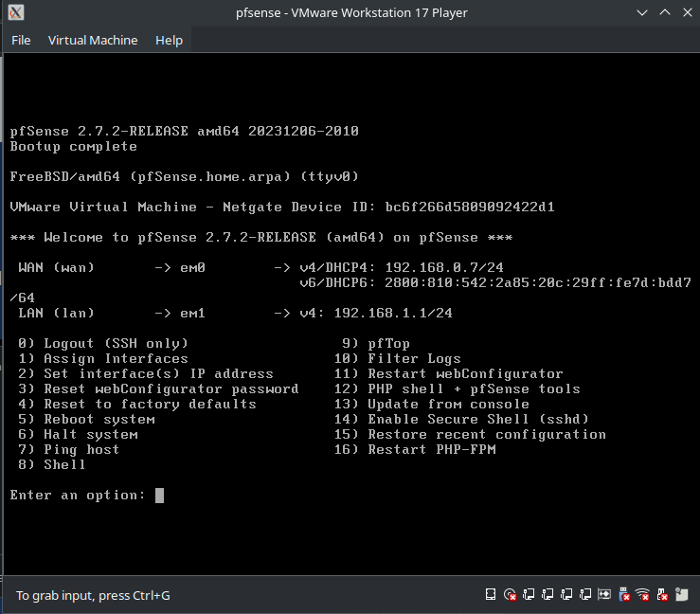Click the pfsense window title bar
700x614 pixels.
pos(350,13)
